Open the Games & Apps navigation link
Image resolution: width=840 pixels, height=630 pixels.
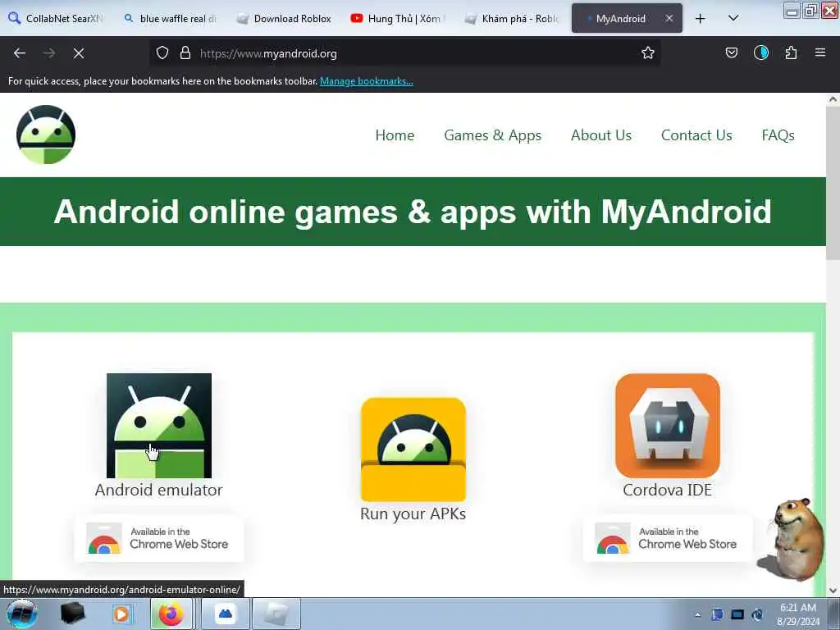click(x=493, y=135)
